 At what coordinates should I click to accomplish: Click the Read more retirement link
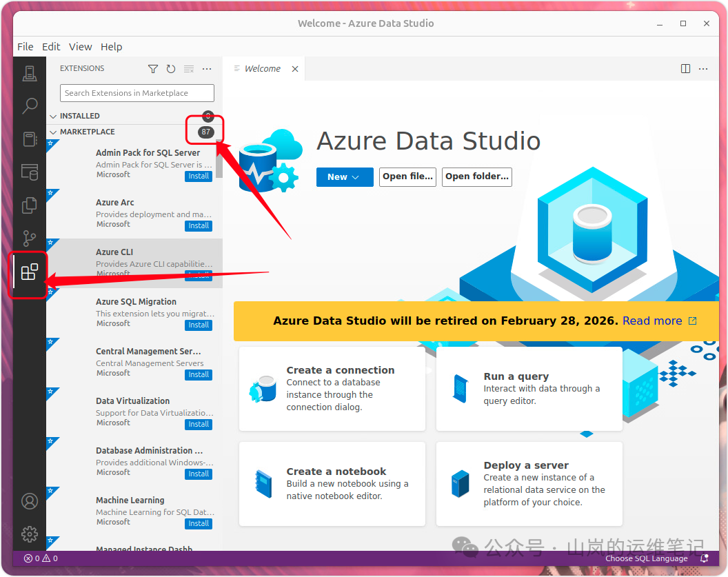tap(653, 321)
